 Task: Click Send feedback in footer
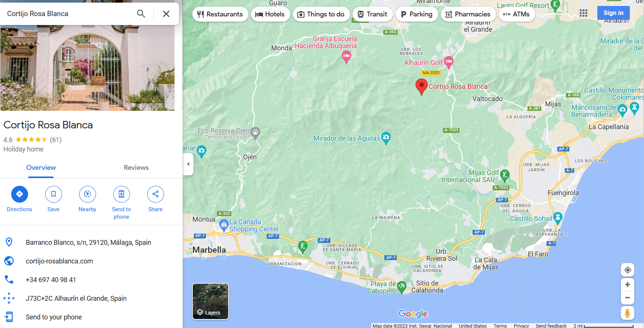551,326
